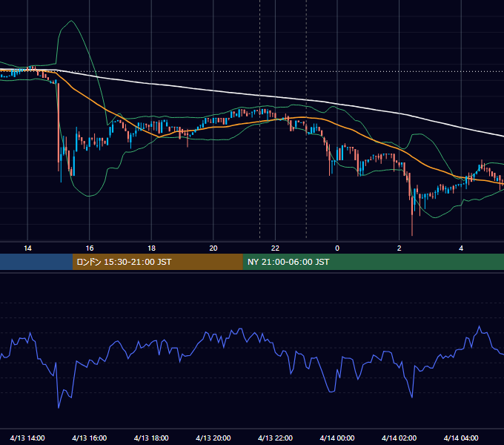504x445 pixels.
Task: Click the hour label 18 on price chart axis
Action: 151,248
